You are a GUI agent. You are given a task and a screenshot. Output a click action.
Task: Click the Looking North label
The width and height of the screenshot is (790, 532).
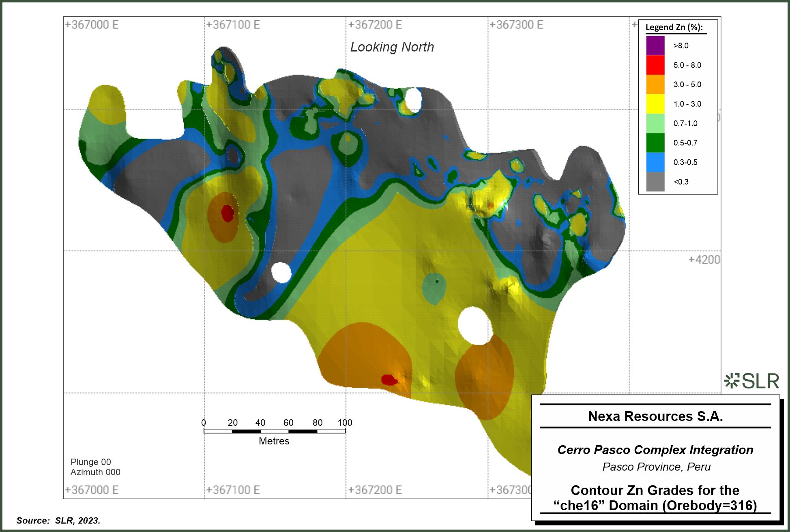click(392, 47)
